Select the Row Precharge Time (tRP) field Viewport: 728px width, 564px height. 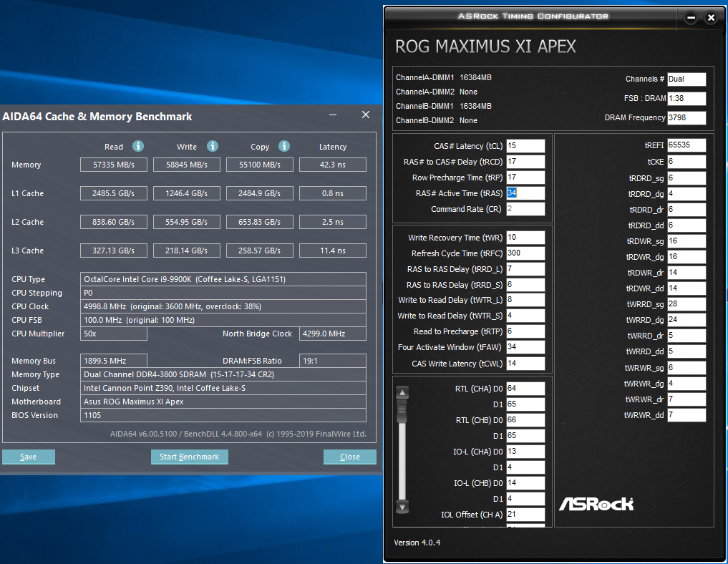525,178
